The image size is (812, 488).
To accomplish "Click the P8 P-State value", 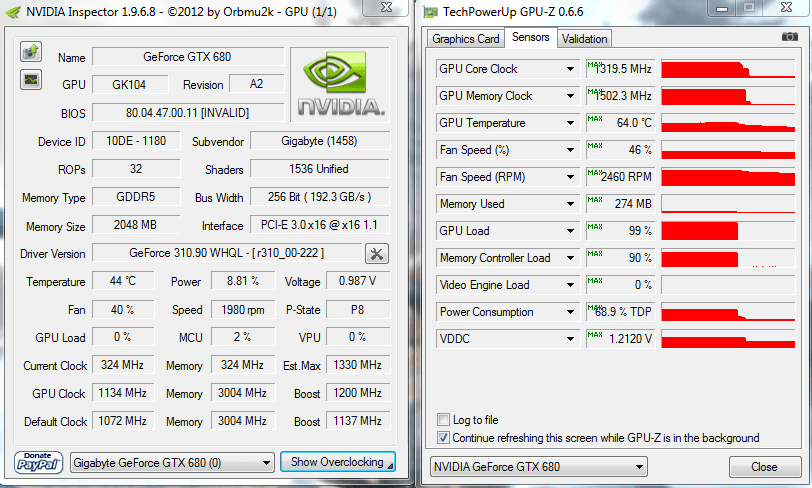I will (x=358, y=310).
